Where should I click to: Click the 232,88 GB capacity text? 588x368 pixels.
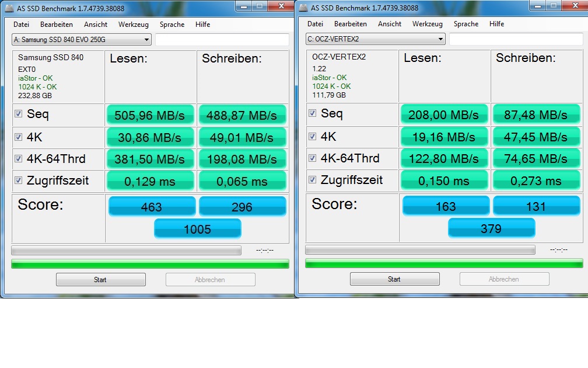coord(35,95)
